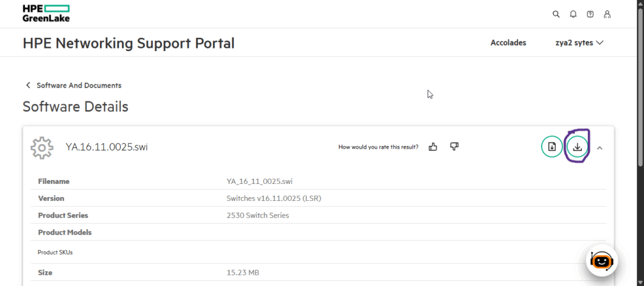This screenshot has width=644, height=286.
Task: Click the HPE GreenLake logo
Action: [x=46, y=13]
